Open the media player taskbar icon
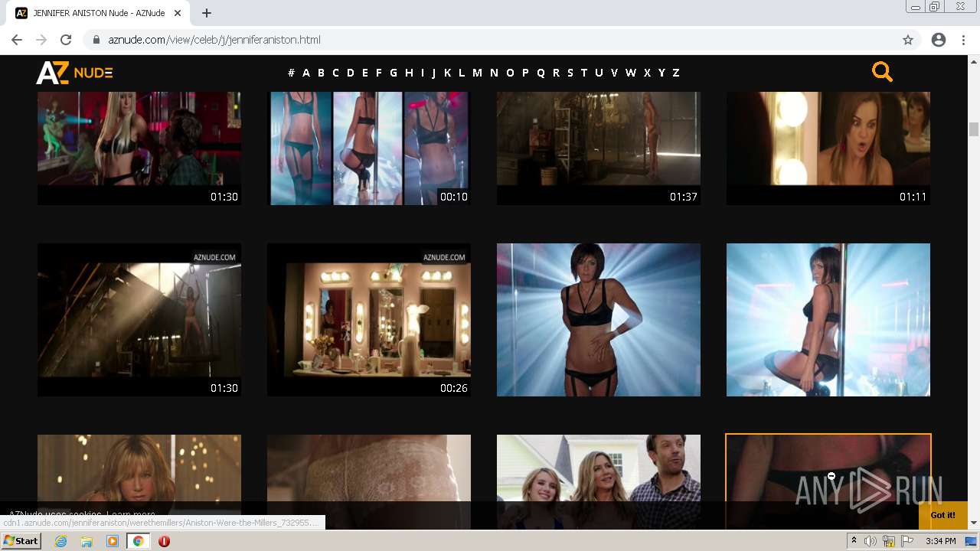This screenshot has height=551, width=980. (x=113, y=541)
